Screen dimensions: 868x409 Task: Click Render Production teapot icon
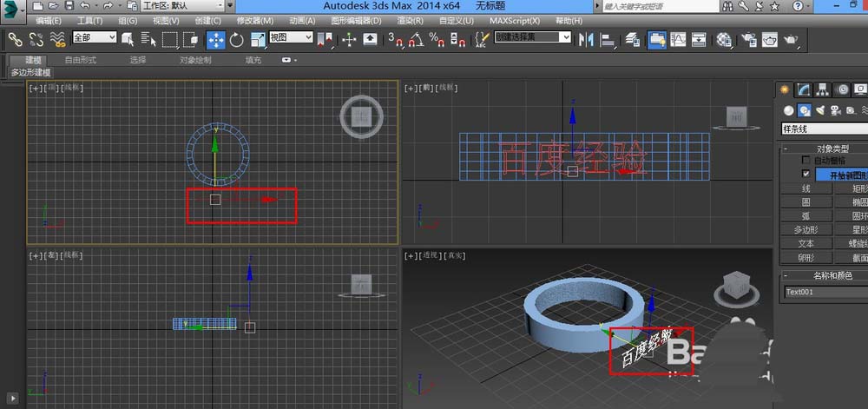pyautogui.click(x=791, y=39)
